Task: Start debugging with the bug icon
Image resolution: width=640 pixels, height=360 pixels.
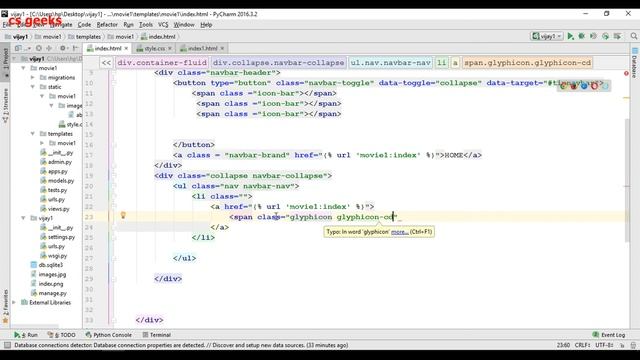Action: point(582,36)
